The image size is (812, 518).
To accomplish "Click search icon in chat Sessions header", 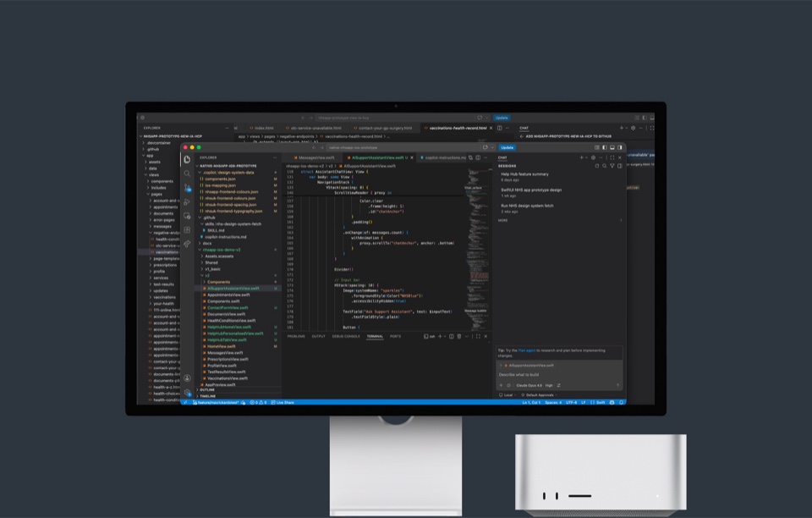I will [x=604, y=166].
